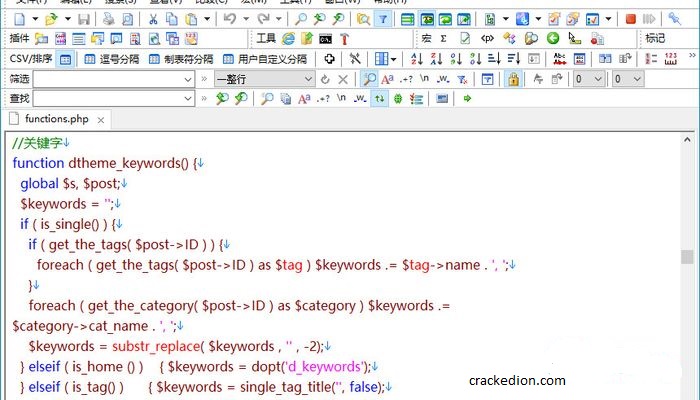Save the file using the floppy disk icon
The image size is (700, 400).
coord(84,19)
